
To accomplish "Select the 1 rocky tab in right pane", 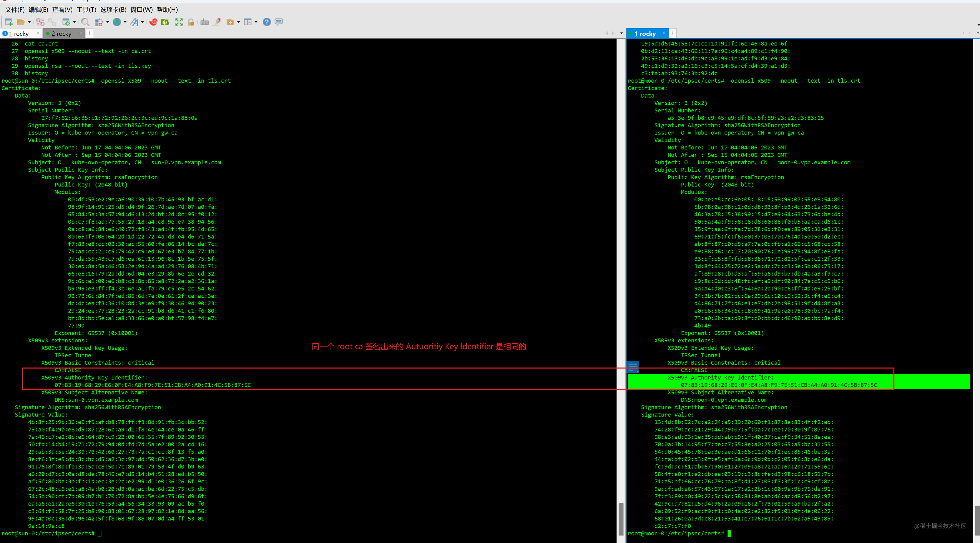I will coord(647,33).
